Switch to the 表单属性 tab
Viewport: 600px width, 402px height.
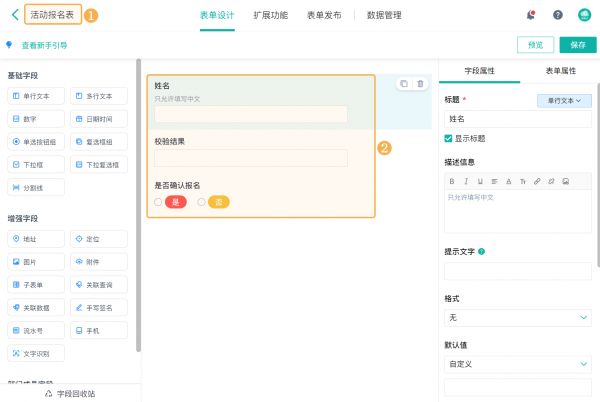tap(559, 71)
